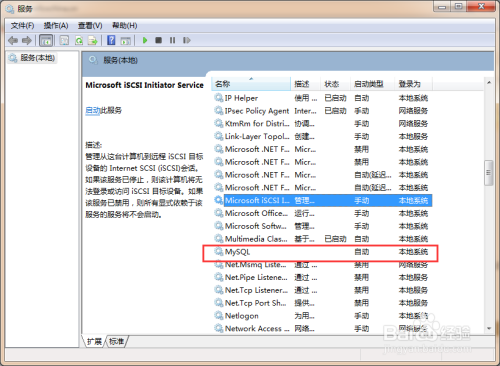Click the gear icon beside IP Helper
Screen dimensions: 500x366
tap(219, 98)
